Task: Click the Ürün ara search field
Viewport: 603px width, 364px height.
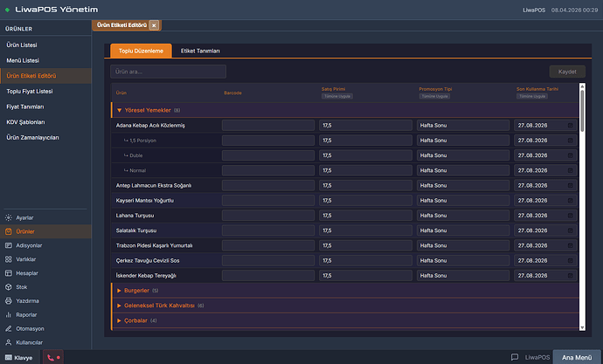Action: point(168,72)
